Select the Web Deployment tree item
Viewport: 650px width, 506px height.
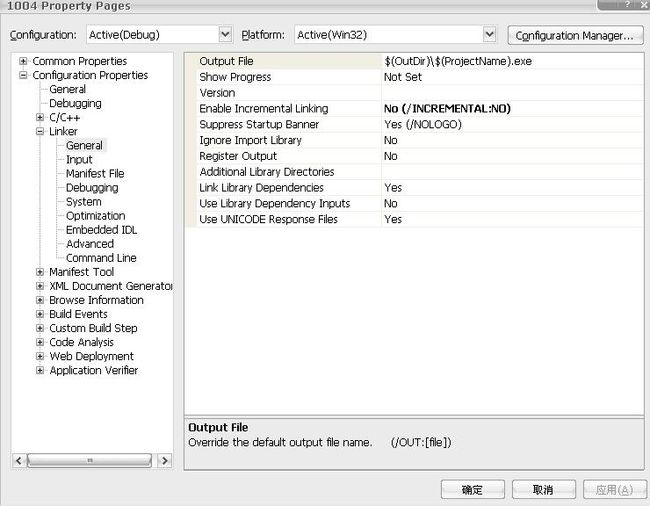pos(92,356)
